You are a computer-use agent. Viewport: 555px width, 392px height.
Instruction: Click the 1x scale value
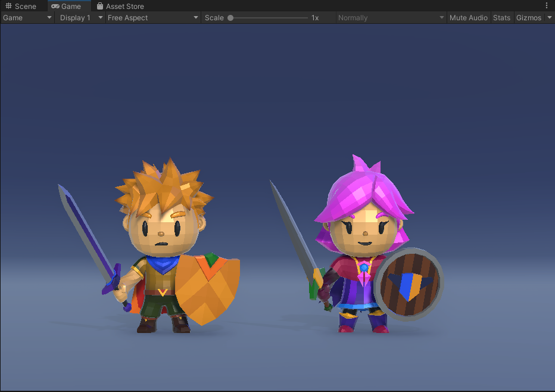(x=315, y=18)
